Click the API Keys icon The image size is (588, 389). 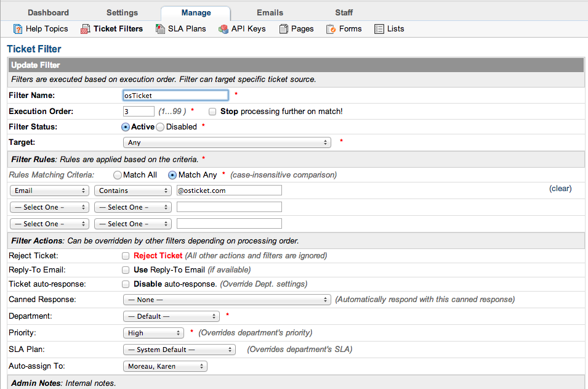pyautogui.click(x=224, y=29)
